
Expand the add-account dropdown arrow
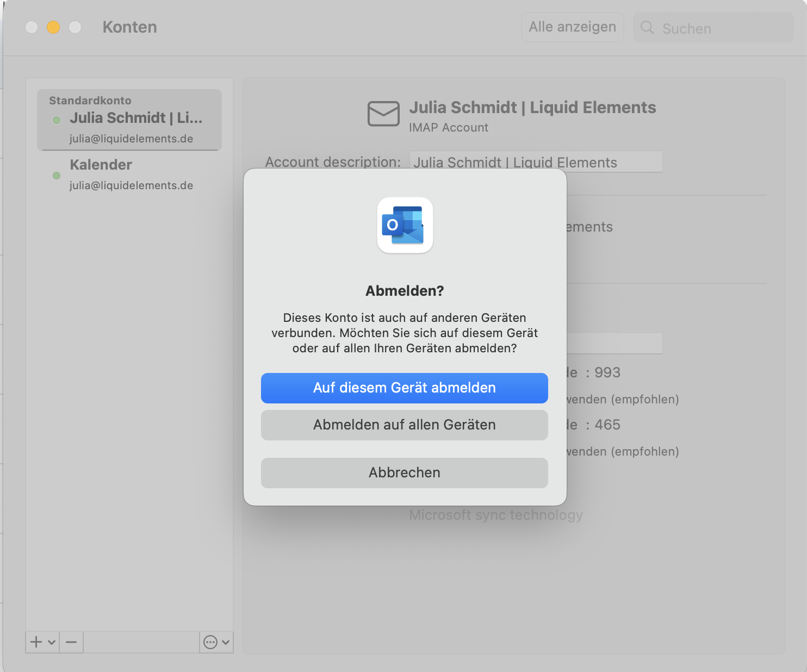(x=52, y=642)
